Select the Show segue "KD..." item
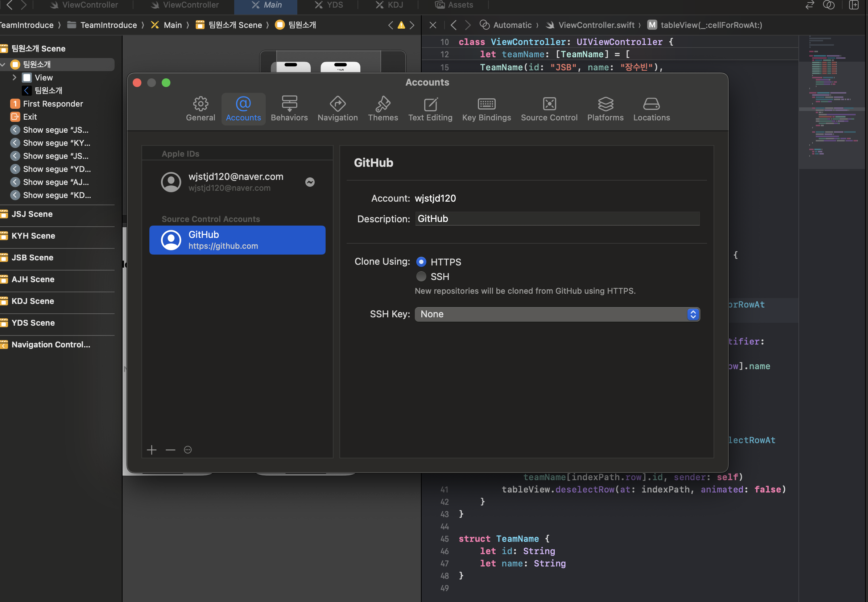The width and height of the screenshot is (868, 602). click(50, 195)
